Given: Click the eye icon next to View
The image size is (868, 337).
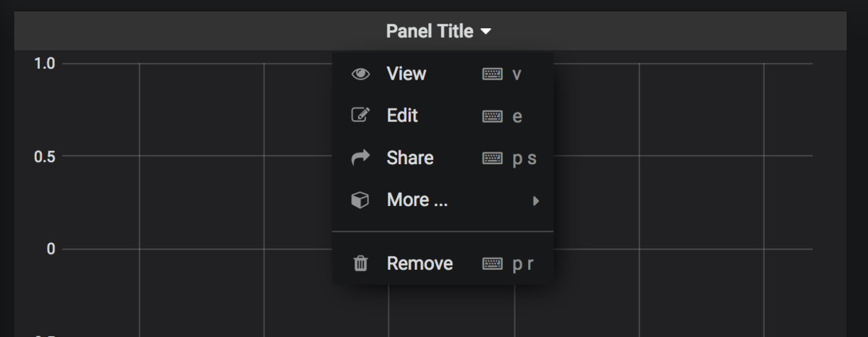Looking at the screenshot, I should (x=359, y=74).
